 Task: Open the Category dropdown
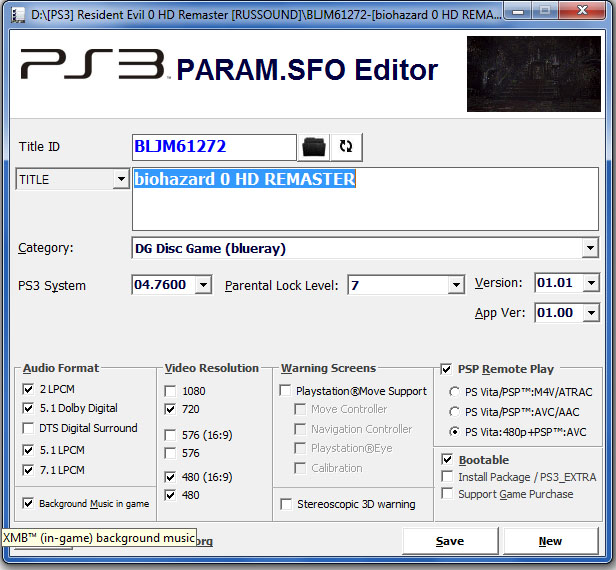(x=589, y=248)
